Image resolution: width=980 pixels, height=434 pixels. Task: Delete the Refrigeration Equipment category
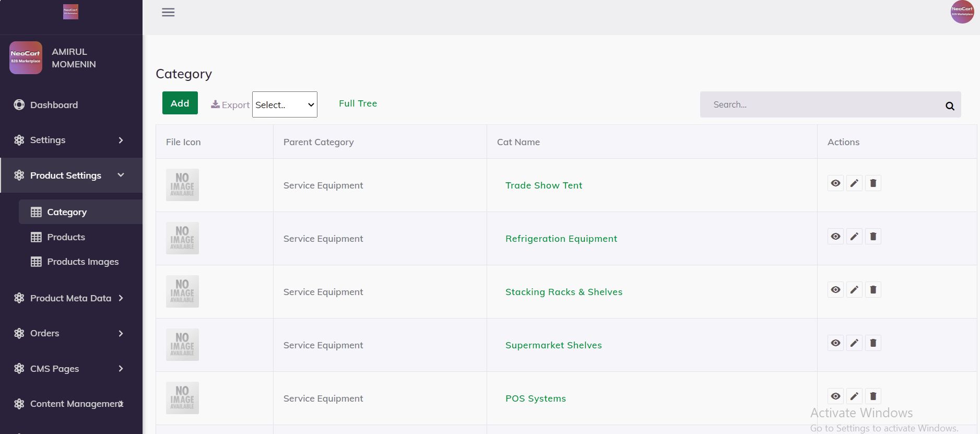(x=873, y=237)
